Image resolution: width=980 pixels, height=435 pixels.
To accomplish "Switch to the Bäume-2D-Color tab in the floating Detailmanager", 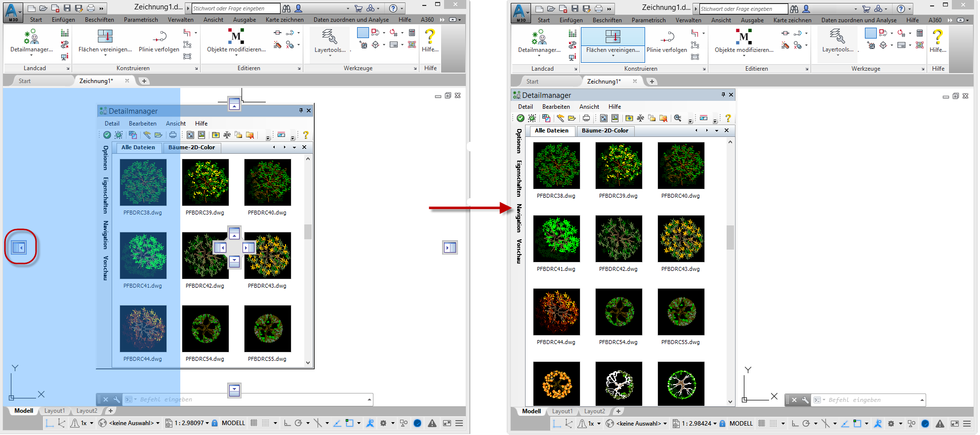I will click(192, 147).
